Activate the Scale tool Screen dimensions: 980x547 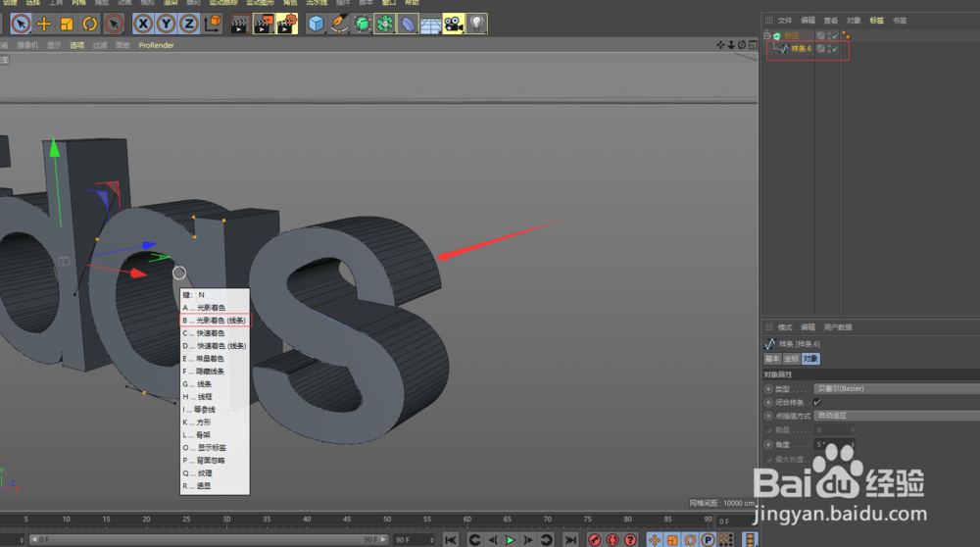click(67, 24)
